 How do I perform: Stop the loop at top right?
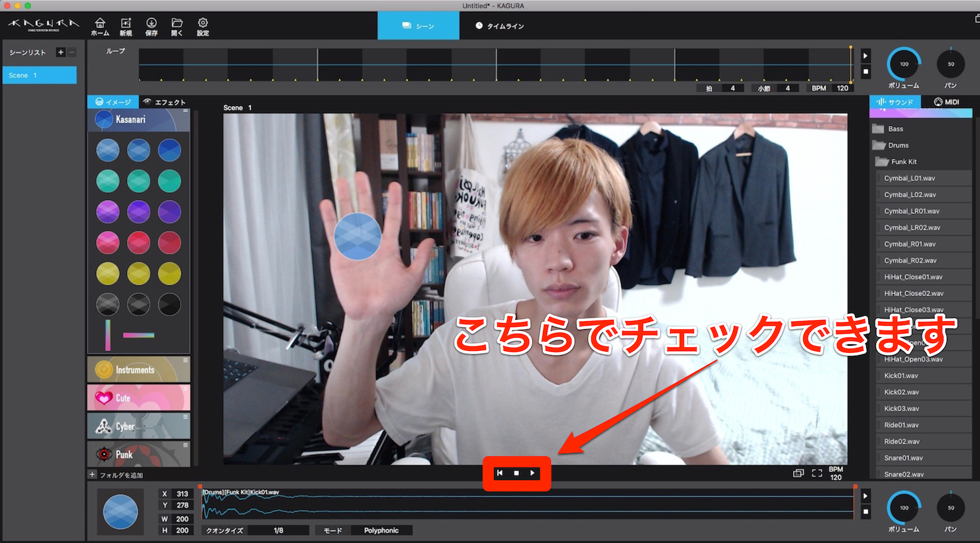click(x=865, y=72)
